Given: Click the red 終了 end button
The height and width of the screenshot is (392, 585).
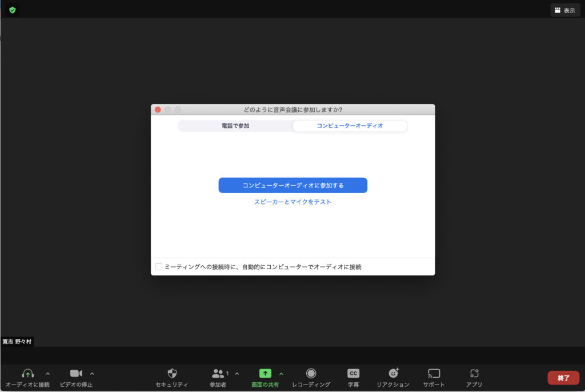Looking at the screenshot, I should point(563,378).
